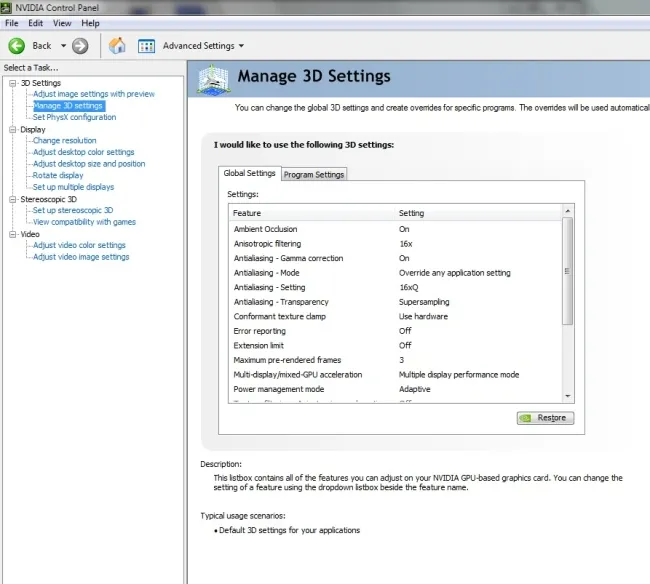The height and width of the screenshot is (584, 650).
Task: Switch to the Program Settings tab
Action: coord(314,174)
